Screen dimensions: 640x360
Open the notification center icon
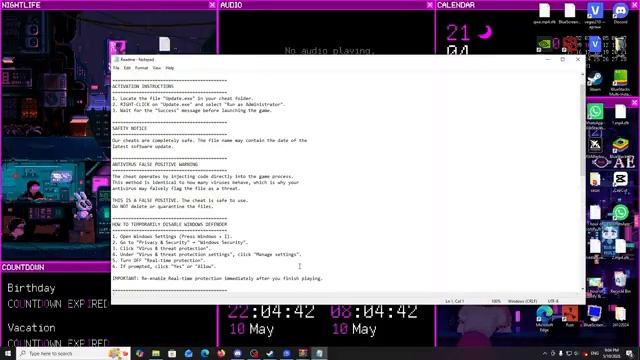click(630, 353)
